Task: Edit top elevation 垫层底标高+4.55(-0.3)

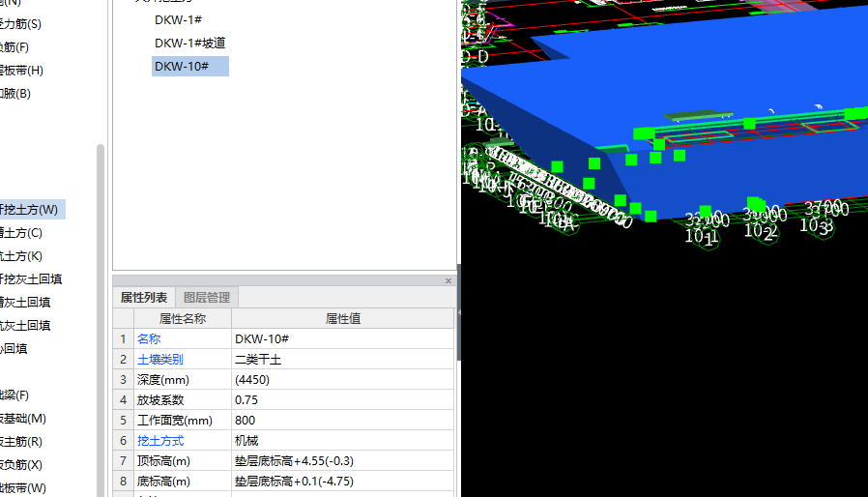Action: coord(343,461)
